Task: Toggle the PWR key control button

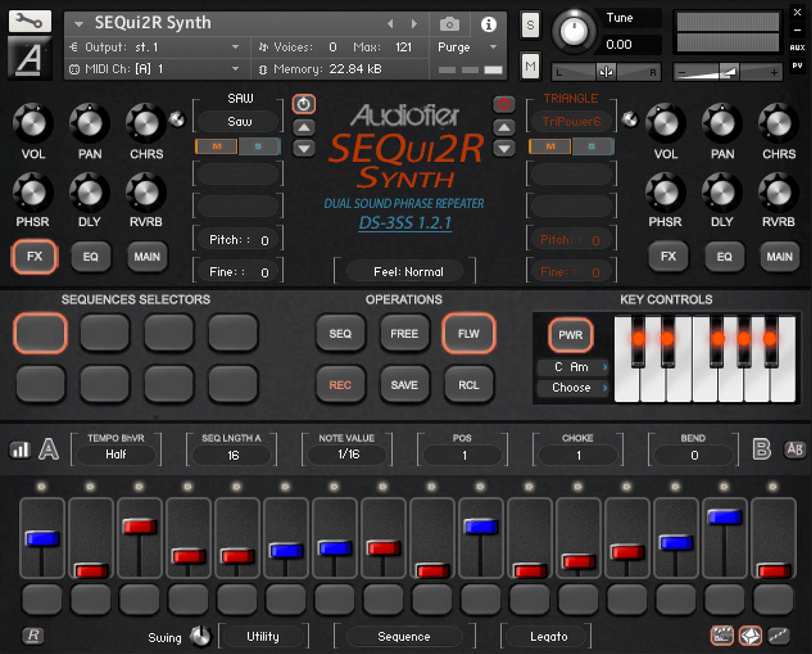Action: [x=571, y=336]
